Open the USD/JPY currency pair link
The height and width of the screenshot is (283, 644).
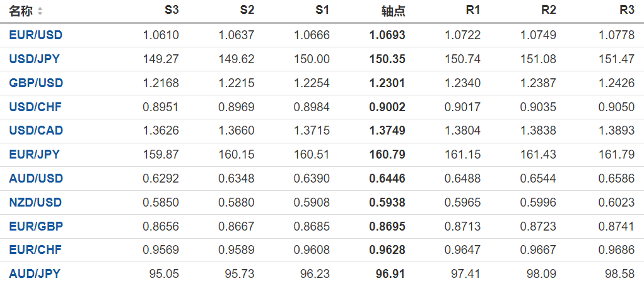click(x=35, y=59)
